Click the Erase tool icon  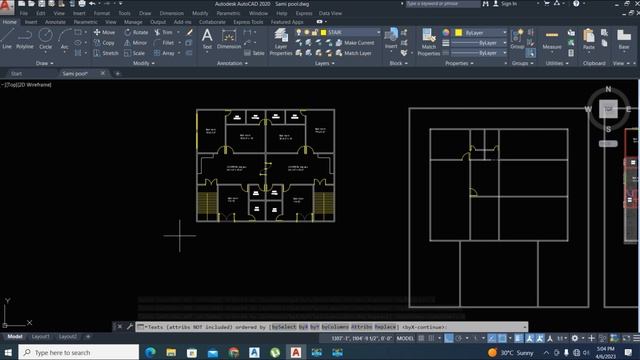click(x=190, y=32)
